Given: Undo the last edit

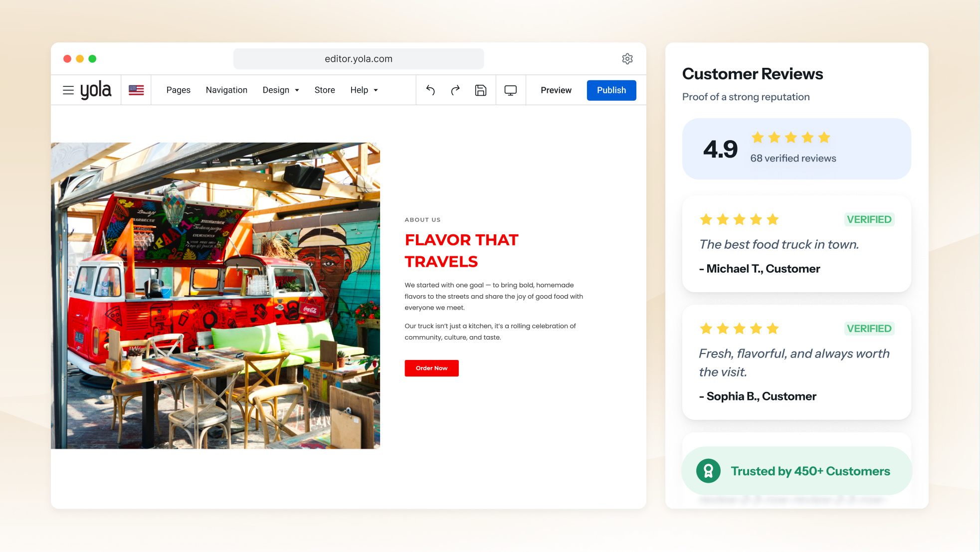Looking at the screenshot, I should tap(431, 90).
